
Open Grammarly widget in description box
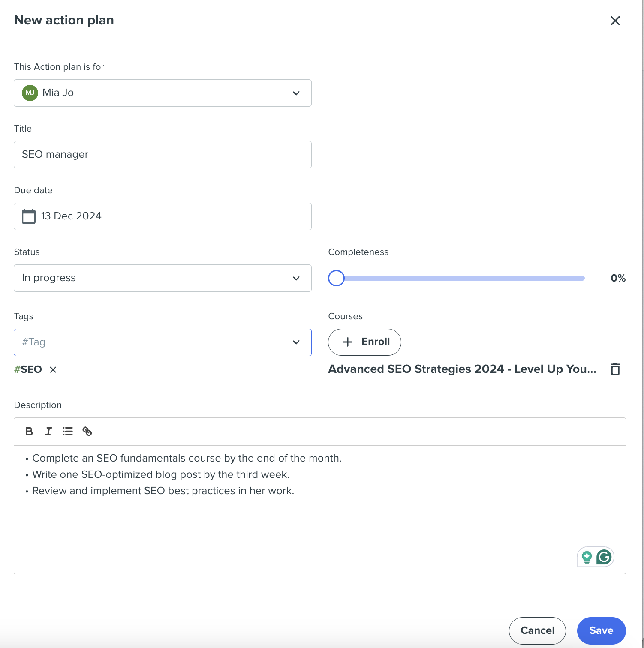click(604, 557)
